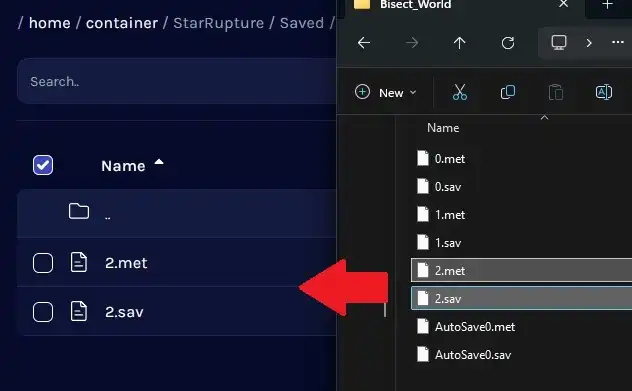Add a new File Explorer tab
The image size is (632, 391).
(607, 5)
